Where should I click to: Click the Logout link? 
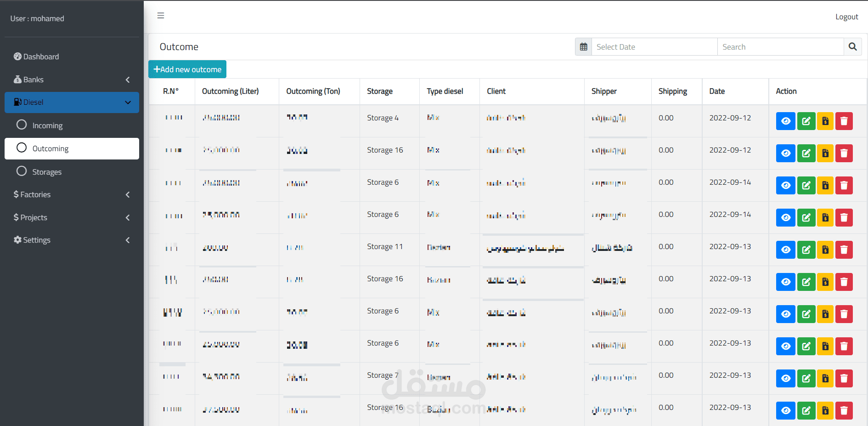(846, 17)
